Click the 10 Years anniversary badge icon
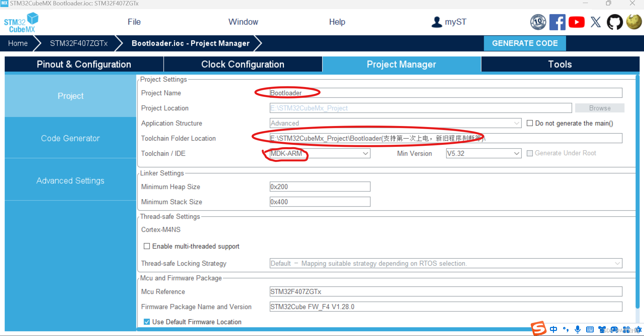This screenshot has height=336, width=644. coord(538,22)
